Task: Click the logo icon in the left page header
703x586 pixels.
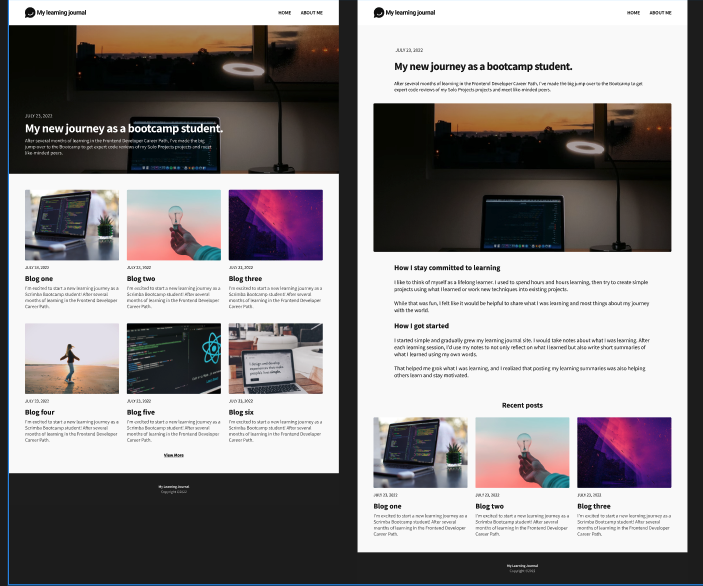Action: click(x=30, y=13)
